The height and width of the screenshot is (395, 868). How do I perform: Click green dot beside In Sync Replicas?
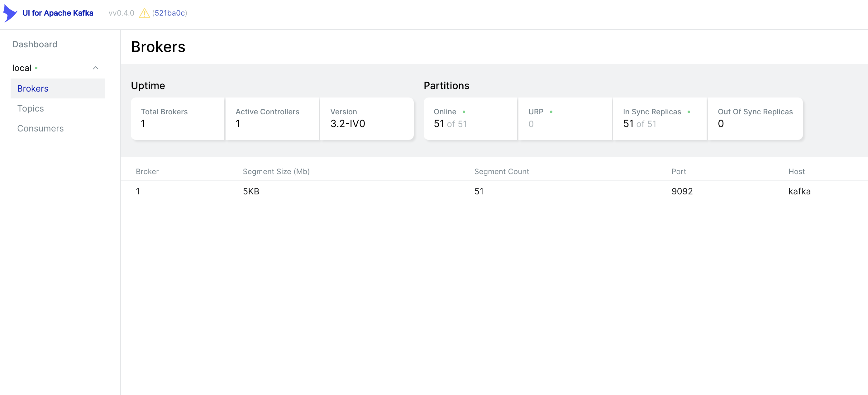click(689, 112)
